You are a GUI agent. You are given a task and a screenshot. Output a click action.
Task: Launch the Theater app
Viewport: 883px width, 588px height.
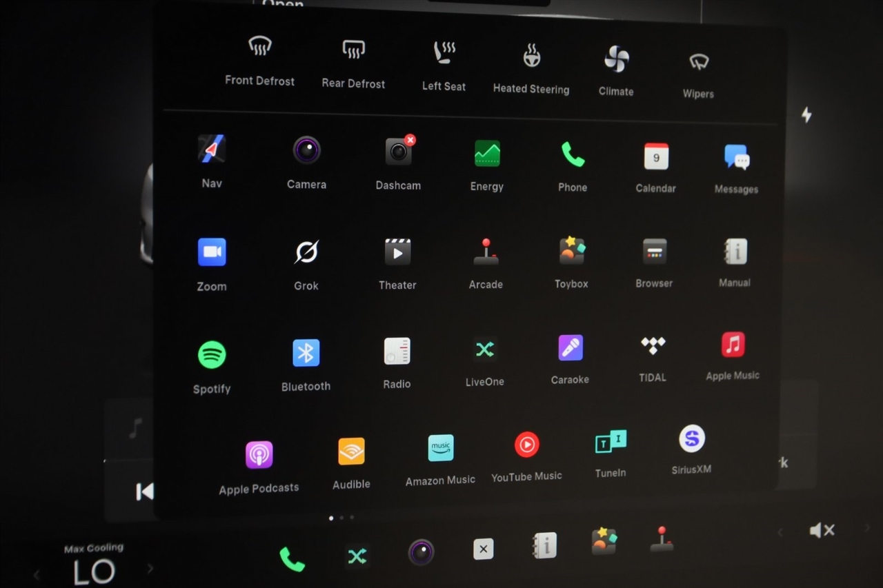pos(397,252)
